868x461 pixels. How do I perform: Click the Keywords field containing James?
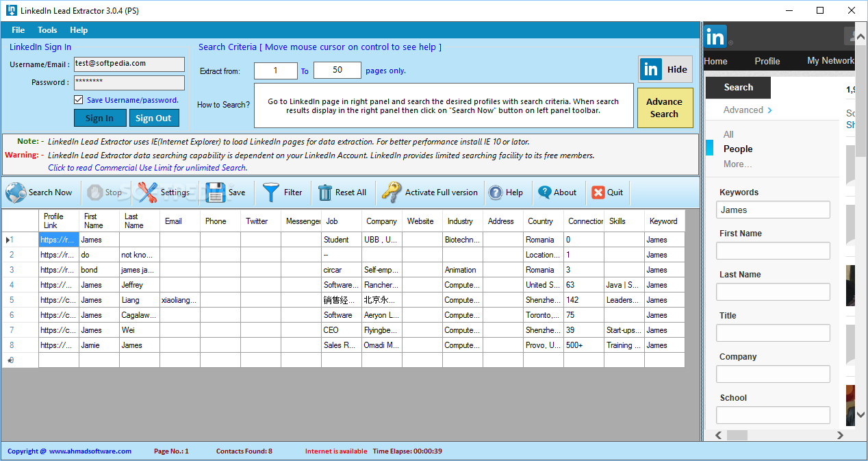click(x=774, y=210)
